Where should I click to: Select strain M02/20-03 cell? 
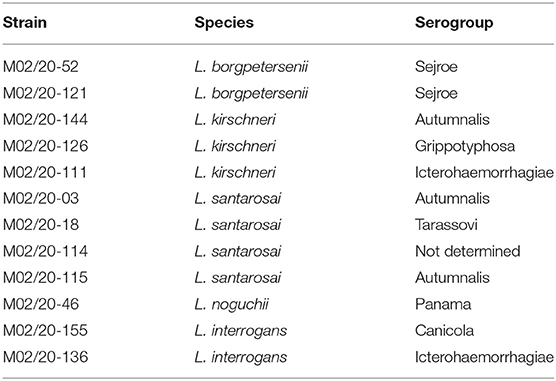(x=41, y=199)
